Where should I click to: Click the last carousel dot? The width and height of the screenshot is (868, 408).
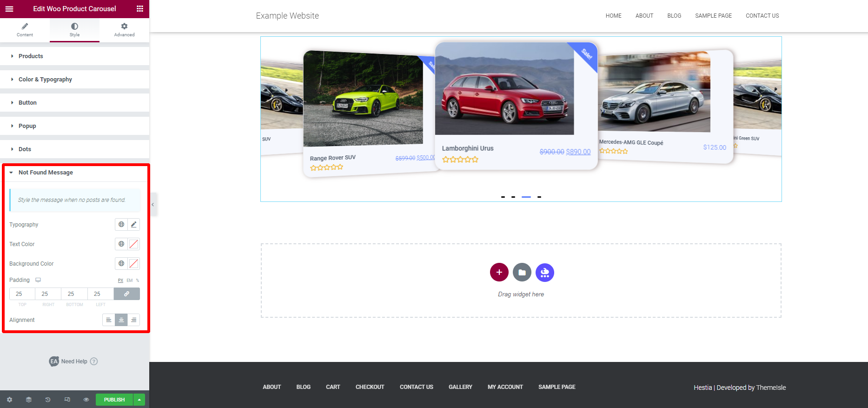tap(539, 197)
